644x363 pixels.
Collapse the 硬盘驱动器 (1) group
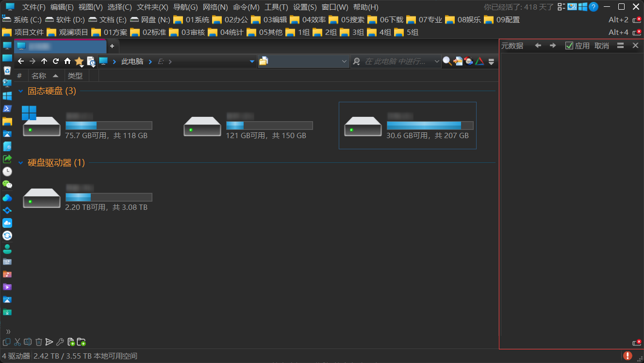tap(21, 163)
